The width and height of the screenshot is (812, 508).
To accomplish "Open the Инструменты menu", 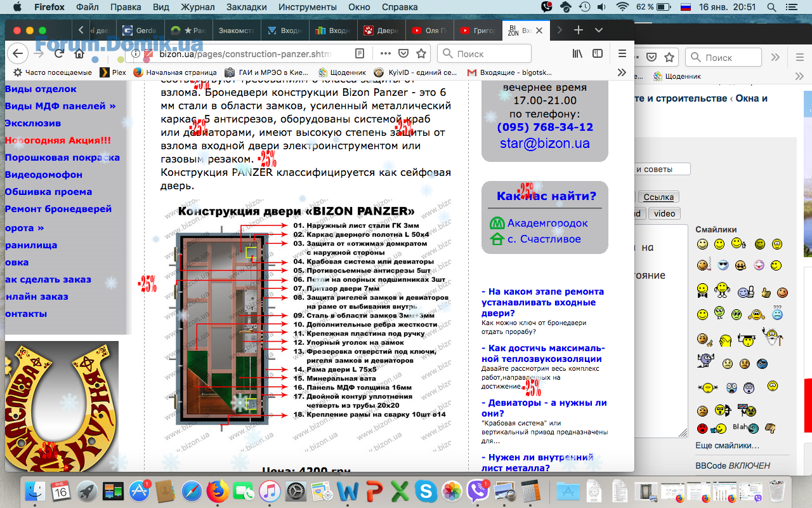I will pyautogui.click(x=308, y=7).
